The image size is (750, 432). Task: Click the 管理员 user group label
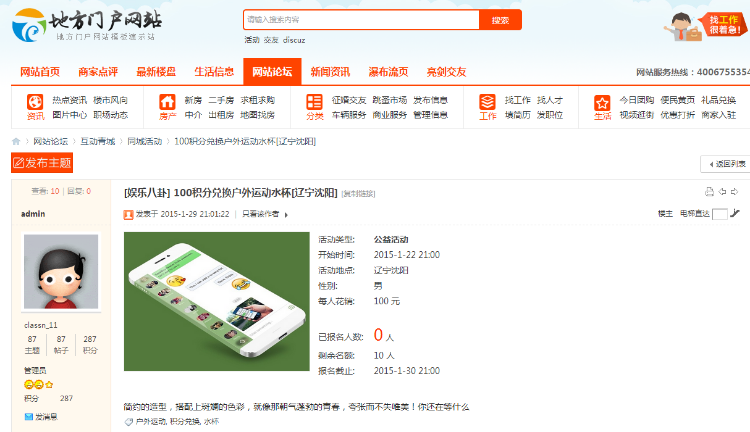pos(35,370)
